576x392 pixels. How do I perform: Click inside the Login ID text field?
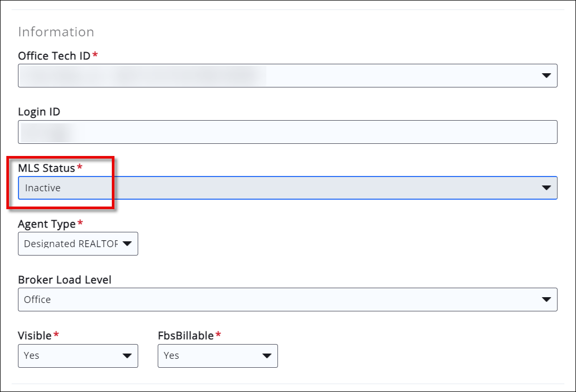tap(211, 132)
